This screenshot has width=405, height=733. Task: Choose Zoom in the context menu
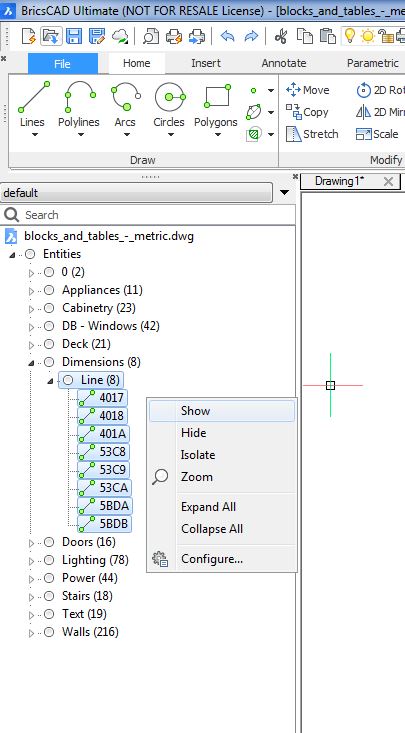coord(222,477)
